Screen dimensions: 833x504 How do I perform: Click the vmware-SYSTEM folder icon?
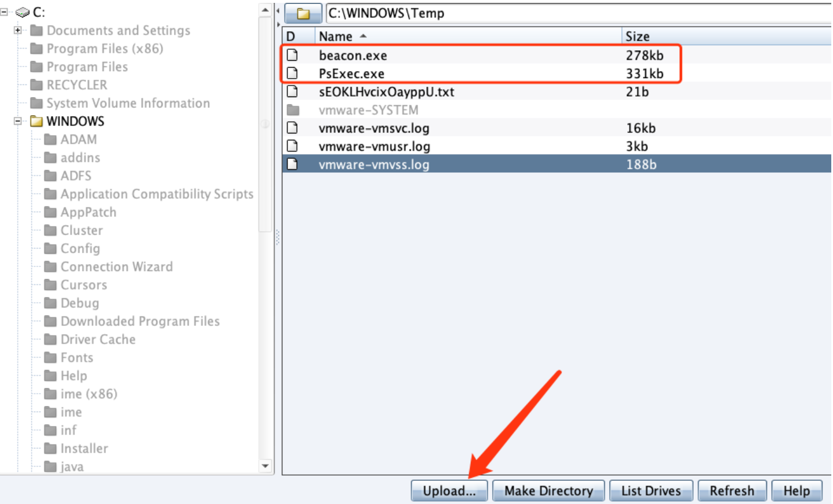coord(293,110)
